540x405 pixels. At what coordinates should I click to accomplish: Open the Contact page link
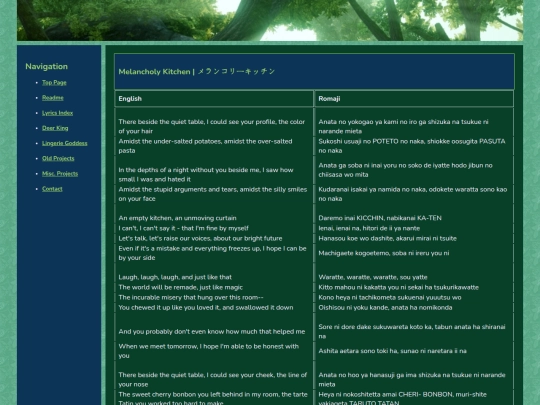click(x=52, y=189)
